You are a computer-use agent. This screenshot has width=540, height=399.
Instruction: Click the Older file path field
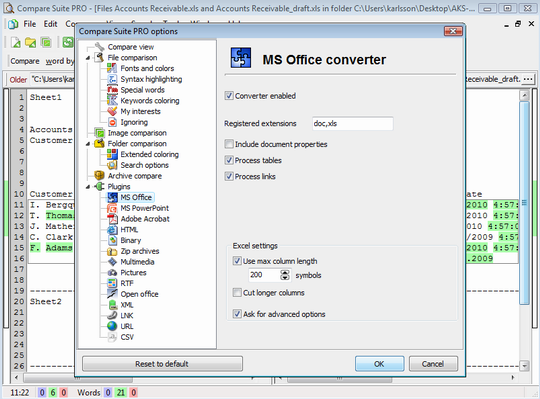[x=52, y=79]
